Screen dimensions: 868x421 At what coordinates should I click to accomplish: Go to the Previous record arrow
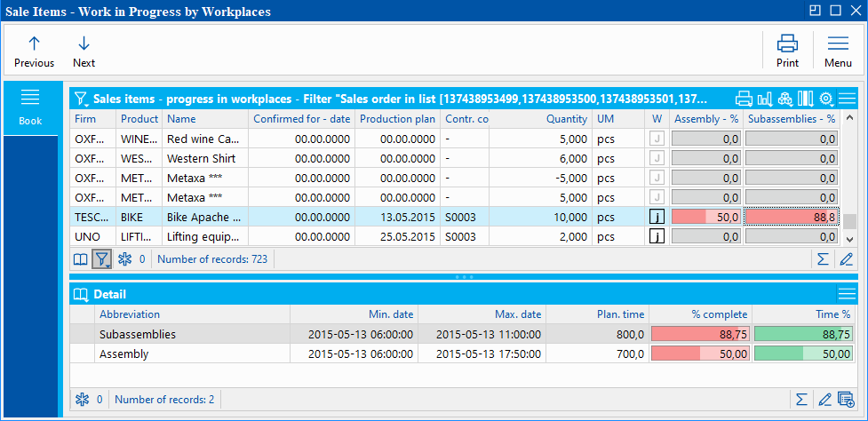(x=34, y=52)
